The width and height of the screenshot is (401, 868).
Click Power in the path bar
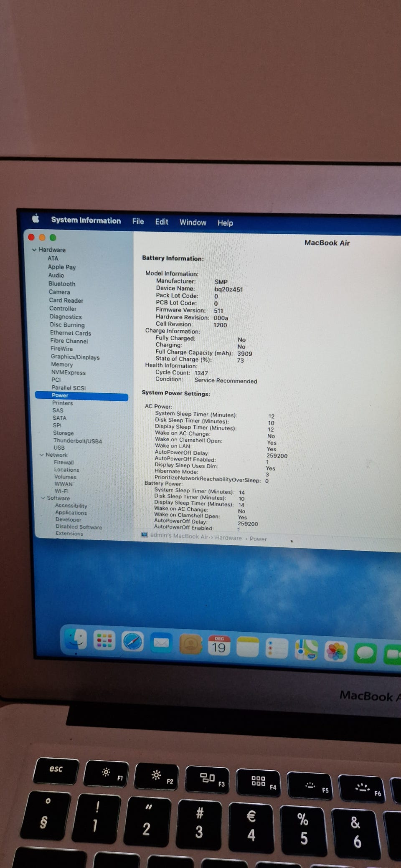pyautogui.click(x=258, y=539)
